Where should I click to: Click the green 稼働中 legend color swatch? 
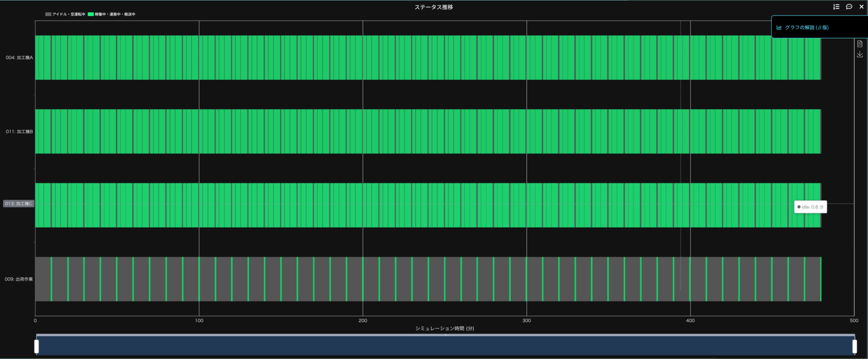pos(91,14)
